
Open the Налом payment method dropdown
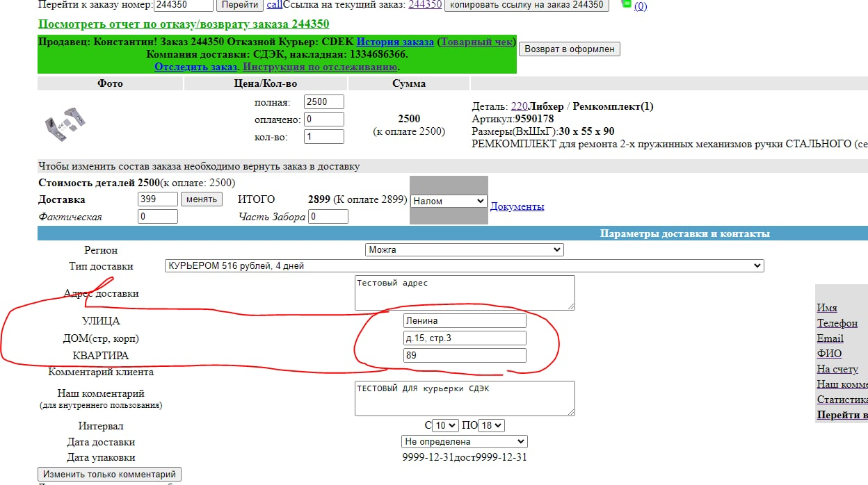[x=448, y=201]
